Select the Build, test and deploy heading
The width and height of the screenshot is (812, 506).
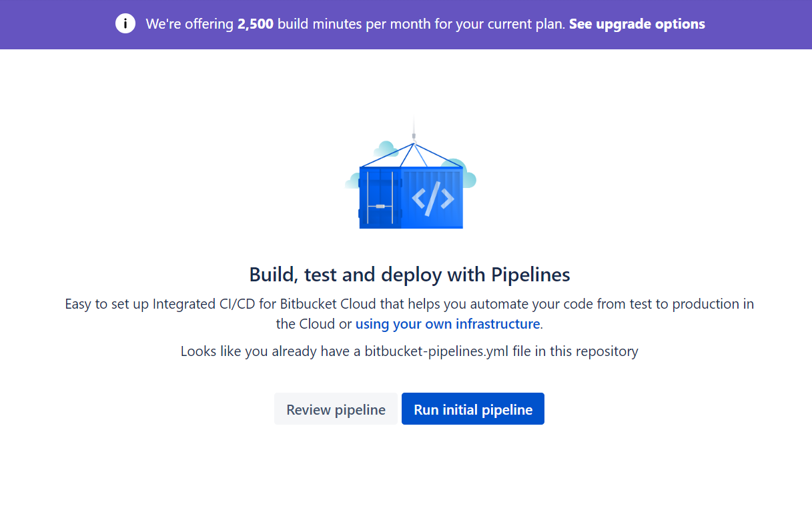point(410,275)
